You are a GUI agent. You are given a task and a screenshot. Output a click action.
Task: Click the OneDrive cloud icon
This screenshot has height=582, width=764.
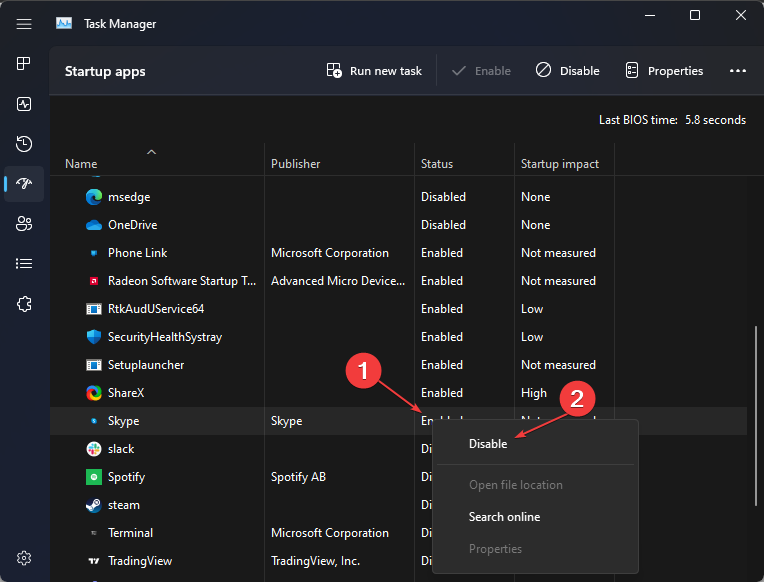click(x=94, y=225)
